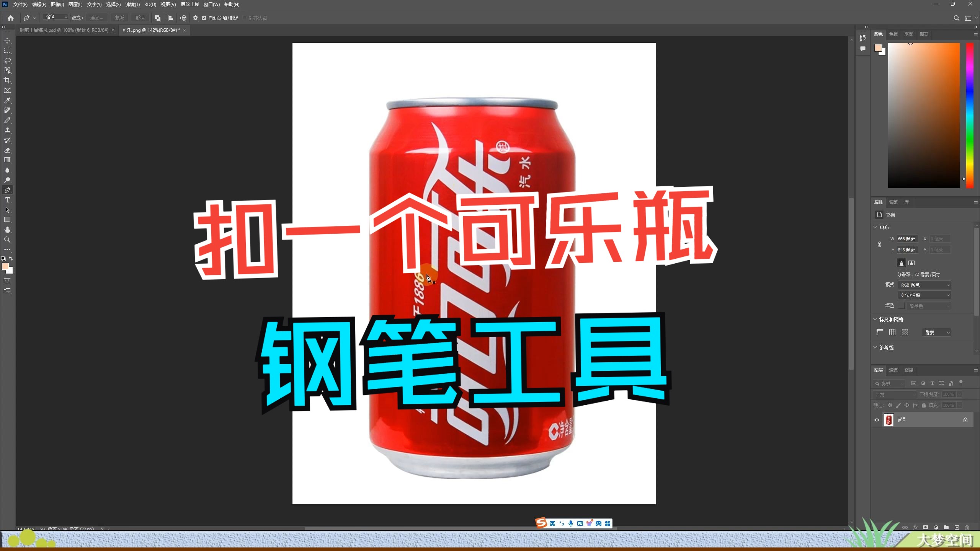Click the canvas width W field

tap(906, 239)
